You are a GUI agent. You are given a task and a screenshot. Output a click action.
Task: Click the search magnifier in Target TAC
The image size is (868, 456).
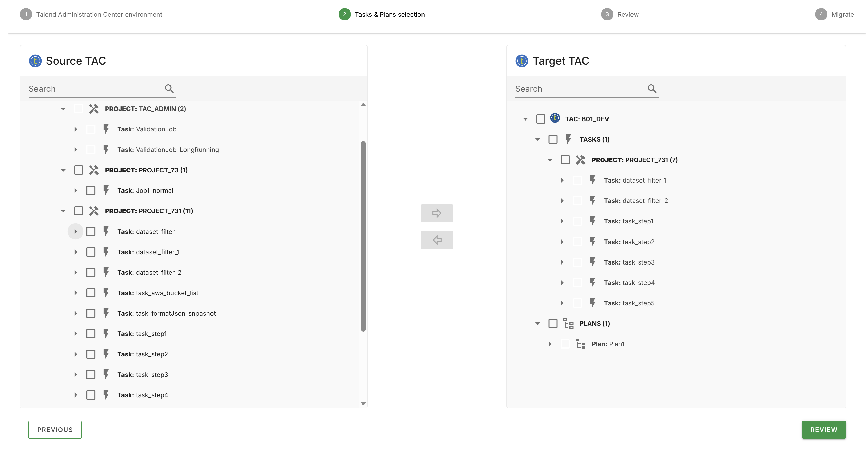pos(652,88)
